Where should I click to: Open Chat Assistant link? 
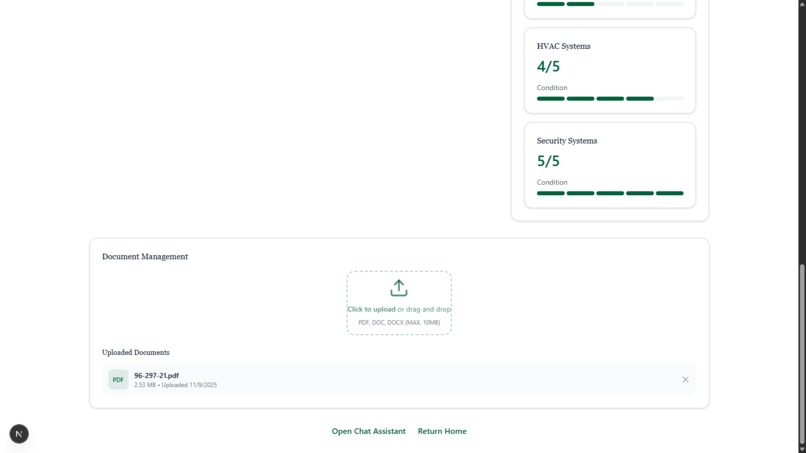[x=369, y=431]
